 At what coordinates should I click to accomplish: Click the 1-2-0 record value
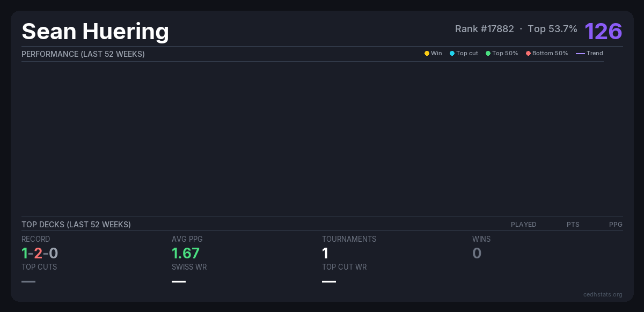[40, 253]
